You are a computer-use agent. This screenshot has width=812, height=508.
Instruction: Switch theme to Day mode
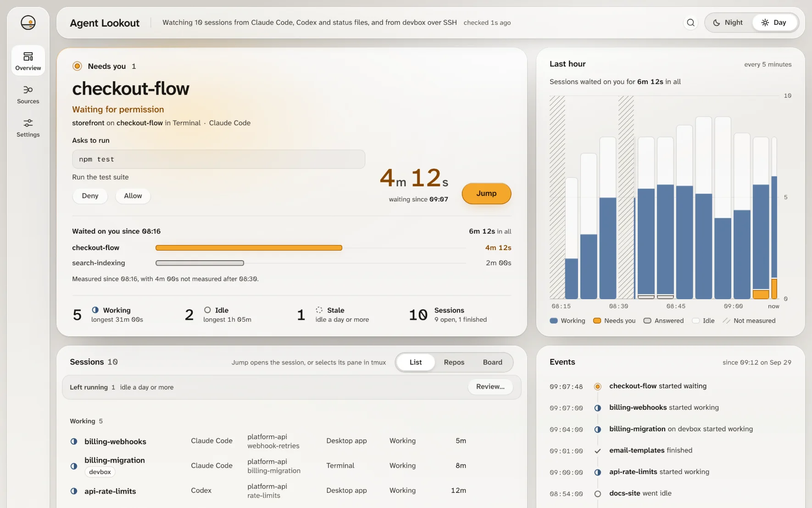(x=774, y=22)
